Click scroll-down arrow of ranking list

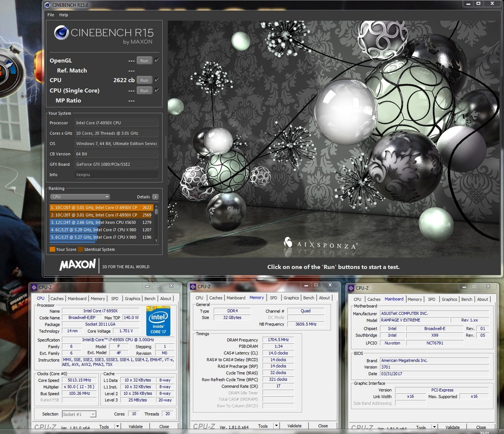coord(156,240)
